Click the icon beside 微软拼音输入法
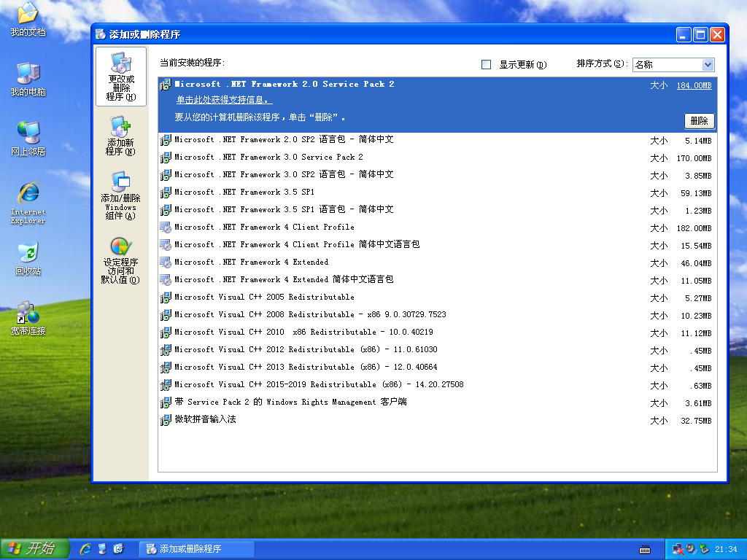 point(166,420)
